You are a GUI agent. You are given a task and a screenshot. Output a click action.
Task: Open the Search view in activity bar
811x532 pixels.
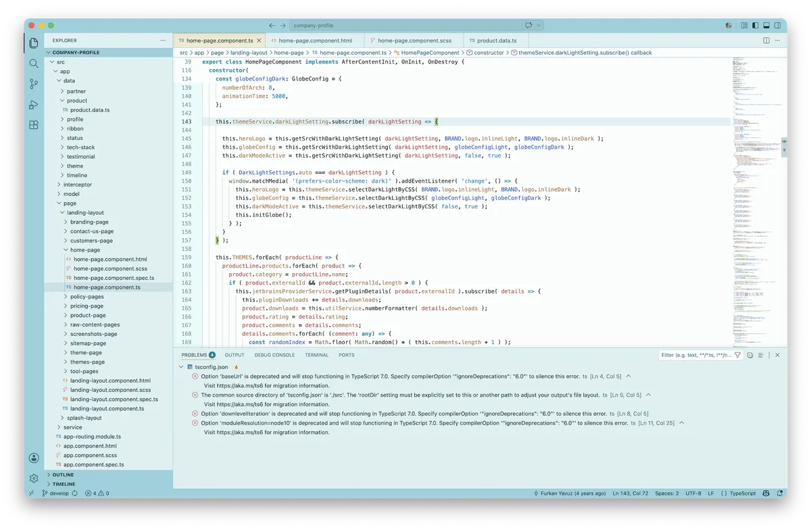[34, 64]
